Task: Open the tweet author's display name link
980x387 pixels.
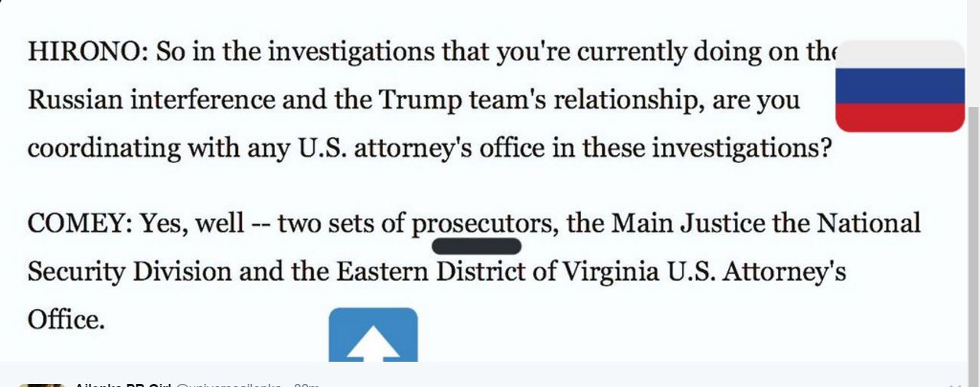Action: coord(122,385)
